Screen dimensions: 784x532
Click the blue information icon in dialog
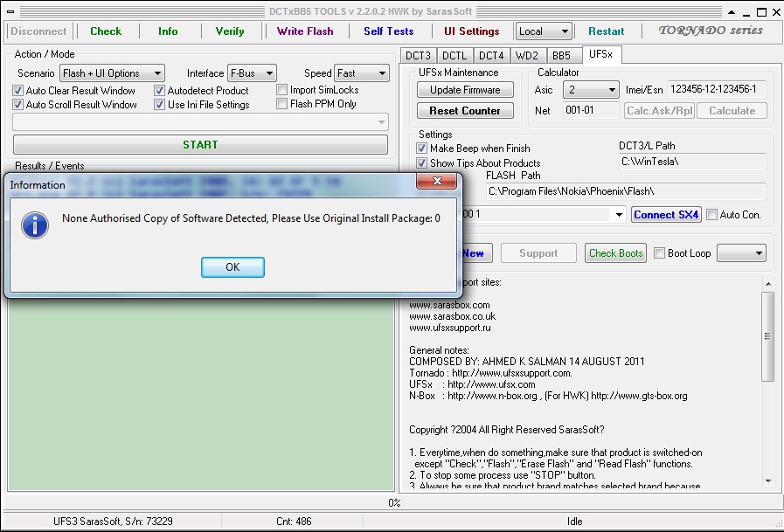tap(34, 225)
